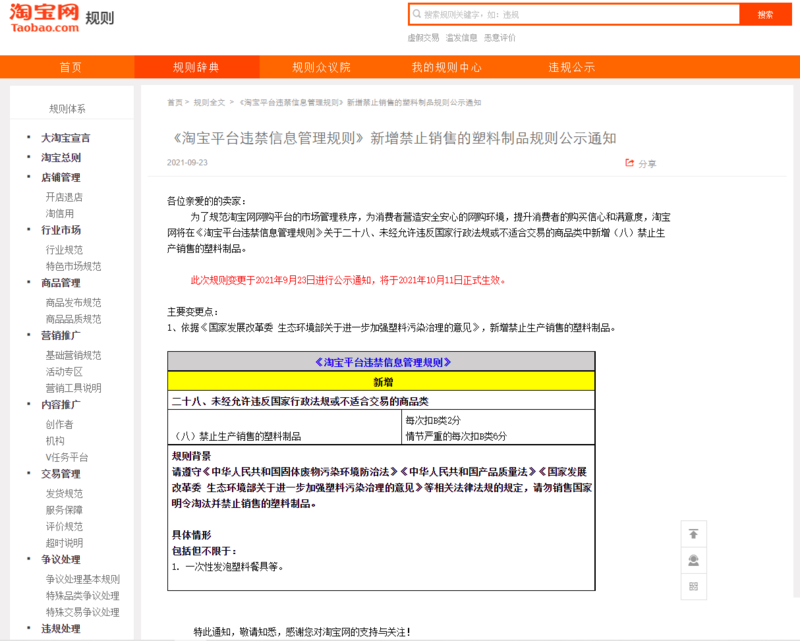This screenshot has width=800, height=641.
Task: Select the hot keyword 恶意评价
Action: point(499,38)
